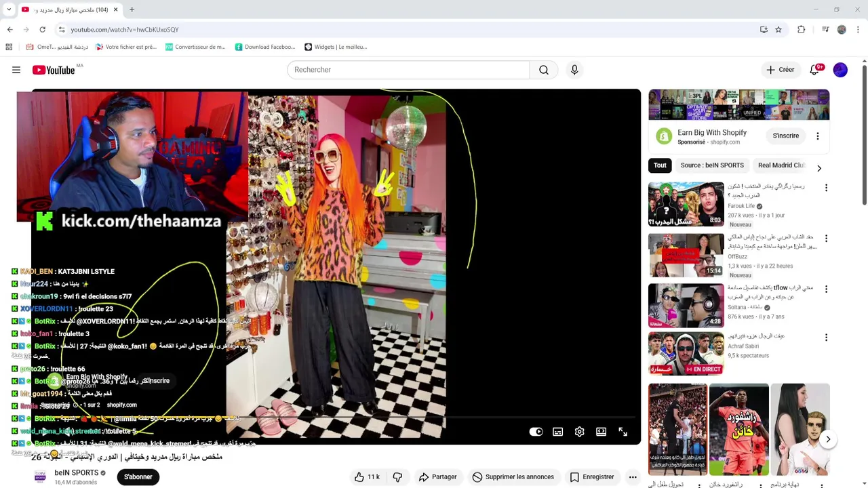Open the tab search dropdown arrow

click(x=9, y=9)
